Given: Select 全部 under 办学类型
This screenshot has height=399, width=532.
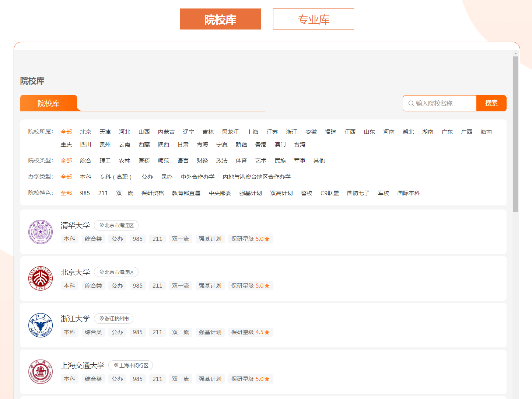Looking at the screenshot, I should tap(66, 177).
